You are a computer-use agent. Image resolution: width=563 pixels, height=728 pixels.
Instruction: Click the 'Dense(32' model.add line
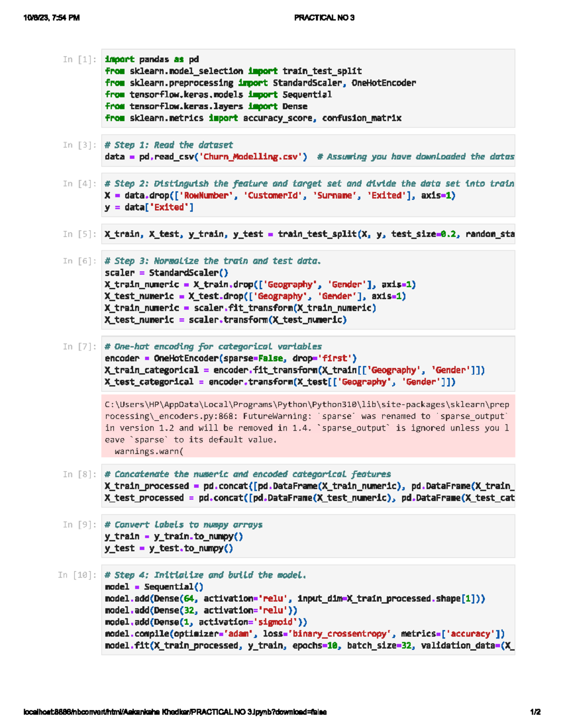coord(201,610)
